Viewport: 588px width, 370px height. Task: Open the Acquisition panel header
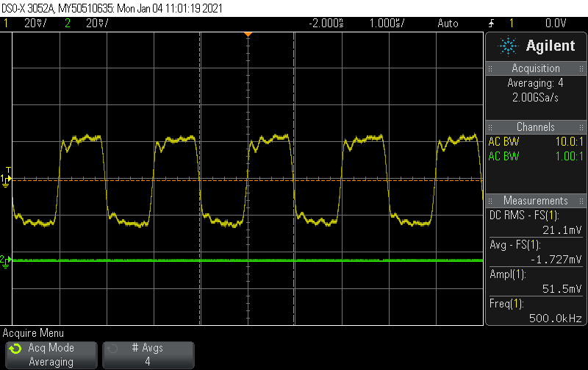(x=536, y=68)
